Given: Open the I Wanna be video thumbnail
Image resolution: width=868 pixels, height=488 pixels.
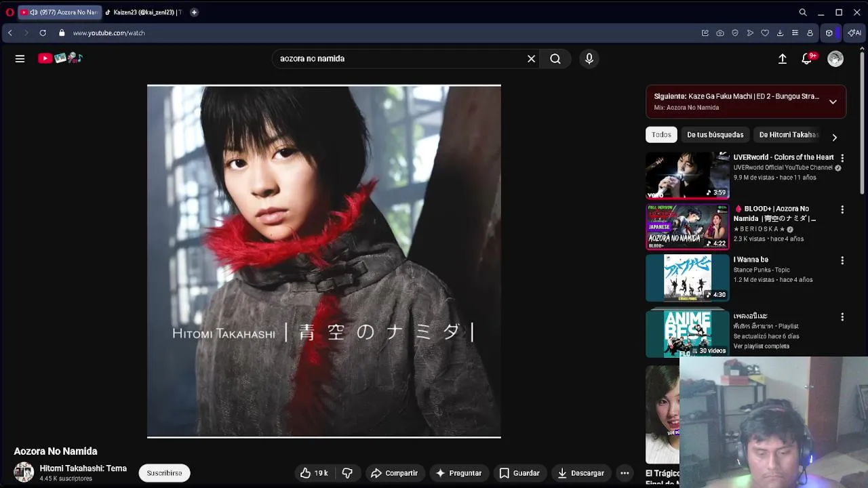Looking at the screenshot, I should click(x=688, y=278).
